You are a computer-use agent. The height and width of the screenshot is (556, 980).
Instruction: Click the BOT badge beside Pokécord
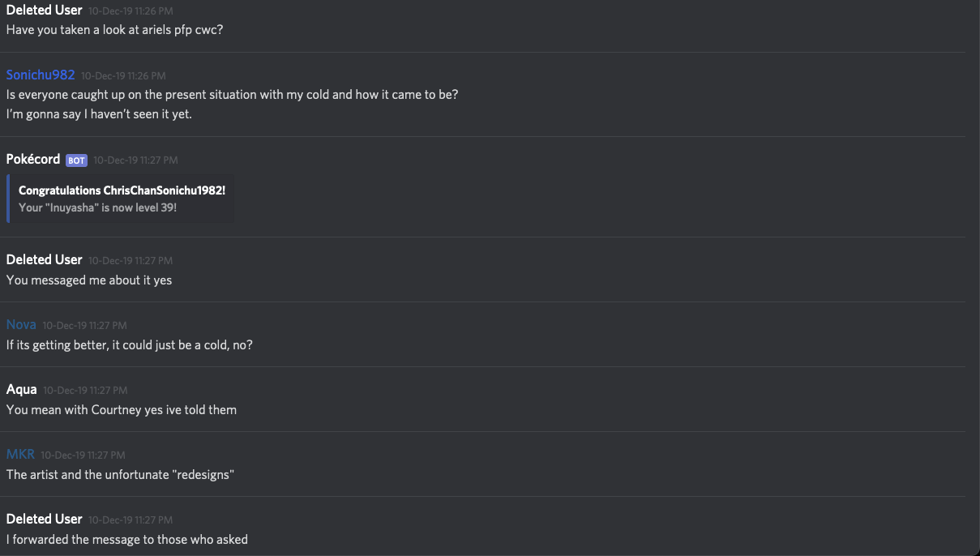click(x=76, y=160)
